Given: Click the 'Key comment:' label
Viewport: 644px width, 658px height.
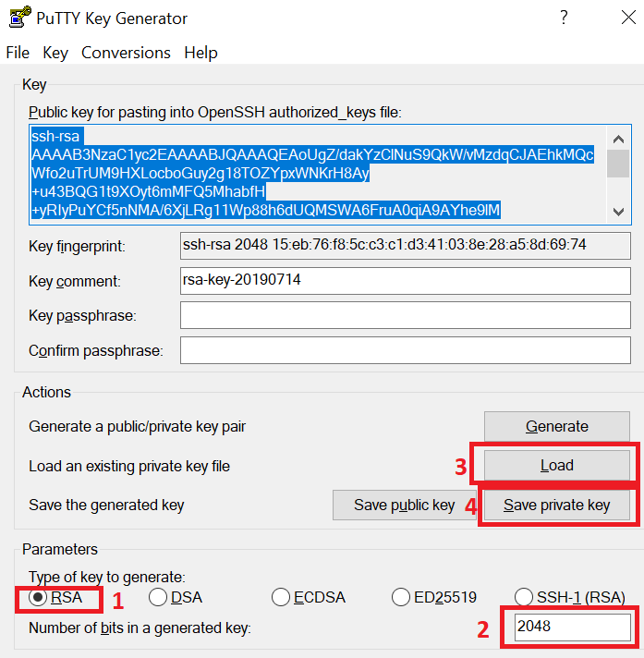Looking at the screenshot, I should (75, 281).
